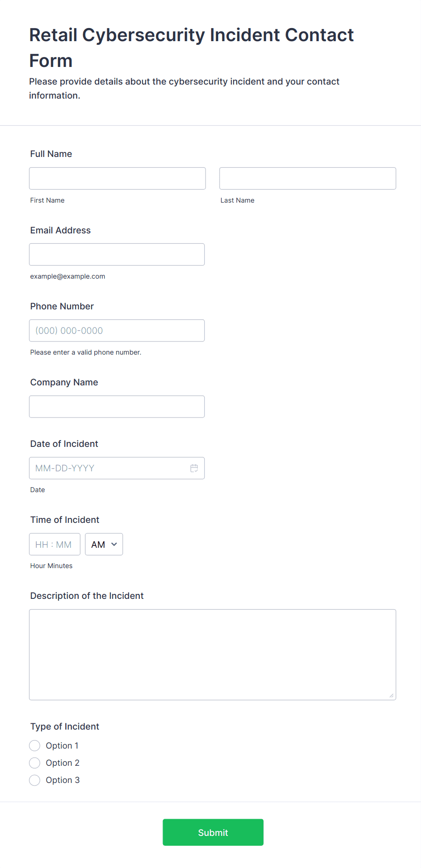This screenshot has height=868, width=421.
Task: Focus the Last Name text box
Action: coord(307,179)
